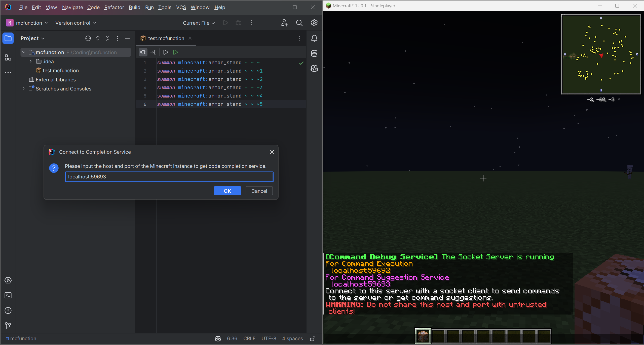Open the VCS menu
644x345 pixels.
(x=181, y=7)
